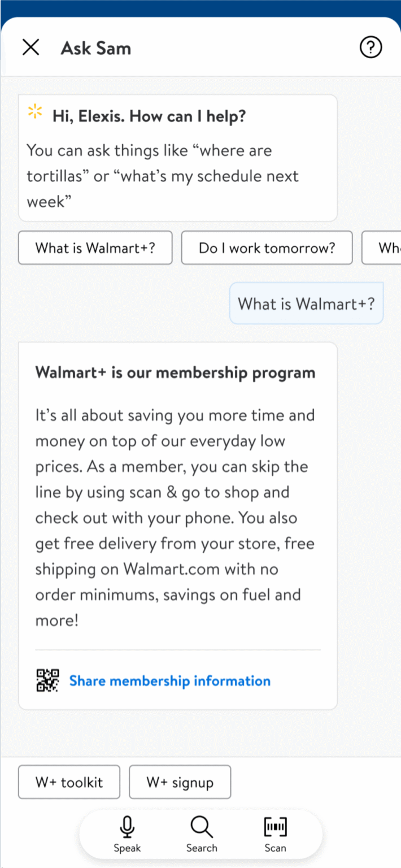Select the Search magnifying glass icon

(201, 827)
